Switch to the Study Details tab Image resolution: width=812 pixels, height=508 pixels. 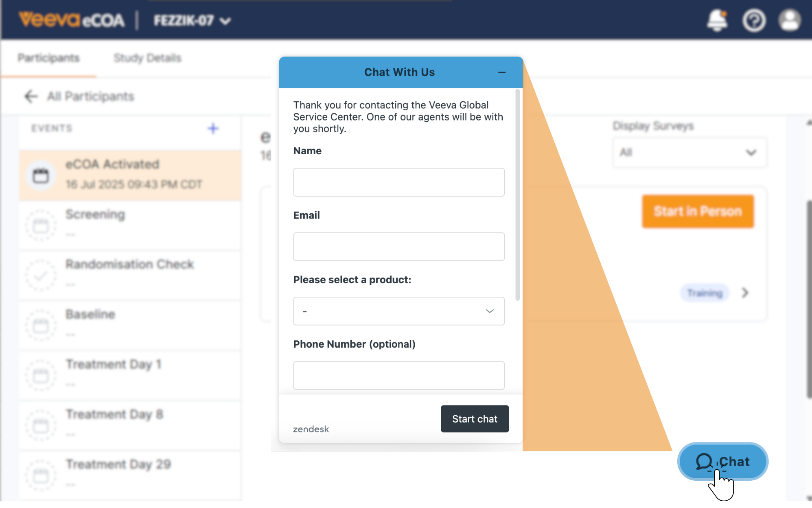(147, 58)
